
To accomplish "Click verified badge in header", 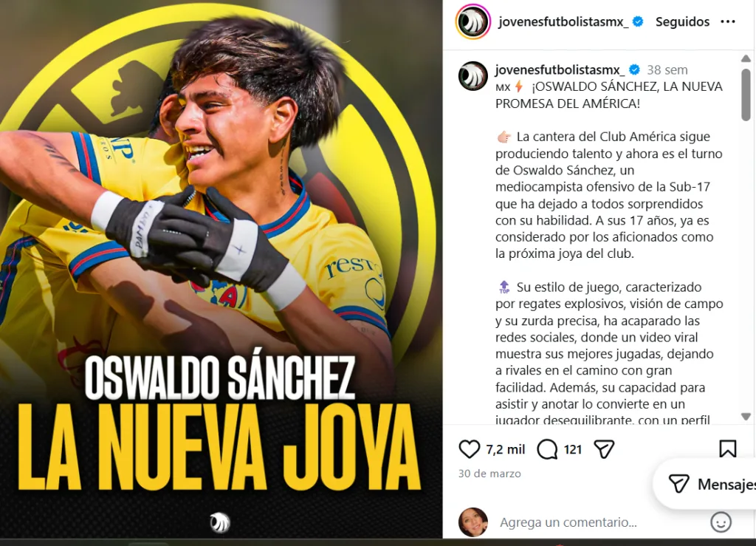I will [x=638, y=21].
